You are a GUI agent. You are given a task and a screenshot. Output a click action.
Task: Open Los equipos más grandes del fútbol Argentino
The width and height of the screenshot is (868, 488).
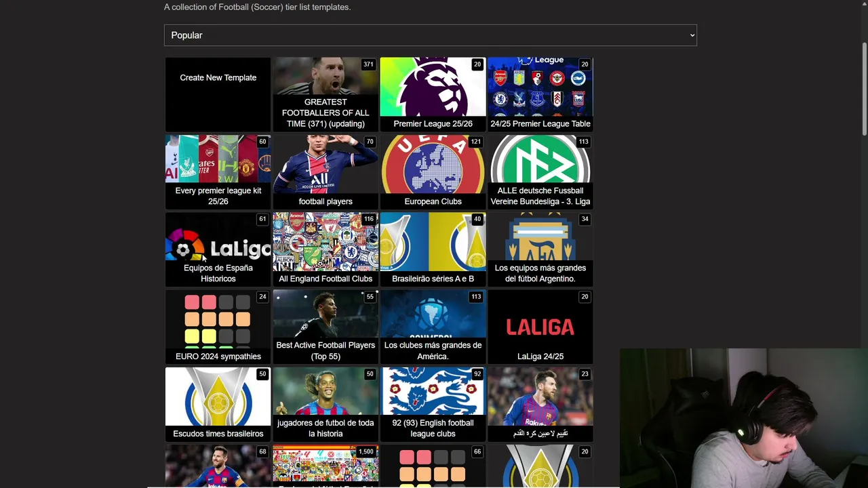(x=540, y=249)
